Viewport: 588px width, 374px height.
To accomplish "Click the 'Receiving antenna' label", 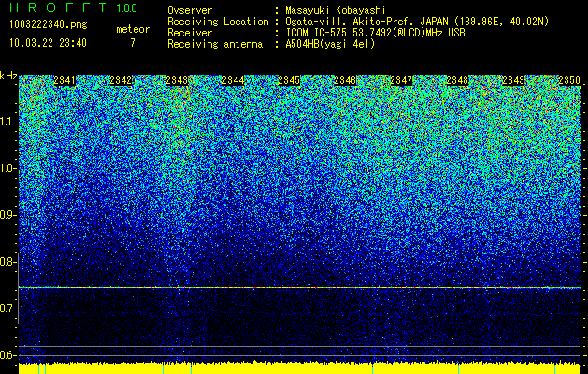I will point(215,44).
